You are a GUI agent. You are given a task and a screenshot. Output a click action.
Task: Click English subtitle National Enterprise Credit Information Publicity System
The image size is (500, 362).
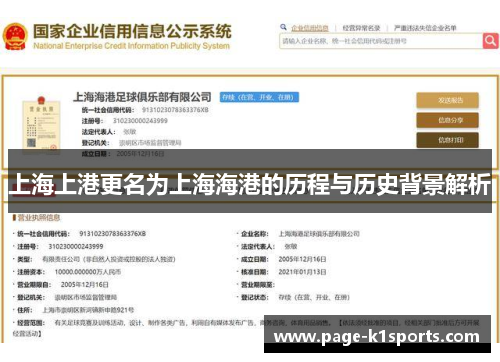coord(131,46)
